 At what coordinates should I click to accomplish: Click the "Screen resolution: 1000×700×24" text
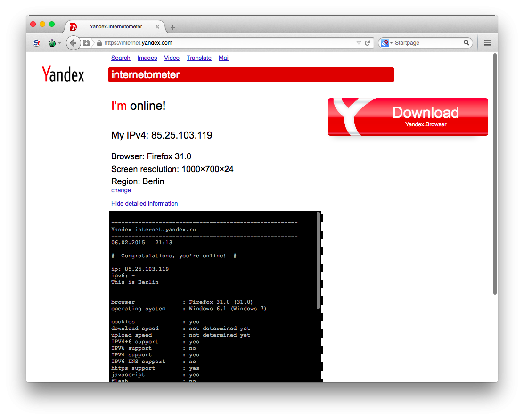click(172, 169)
